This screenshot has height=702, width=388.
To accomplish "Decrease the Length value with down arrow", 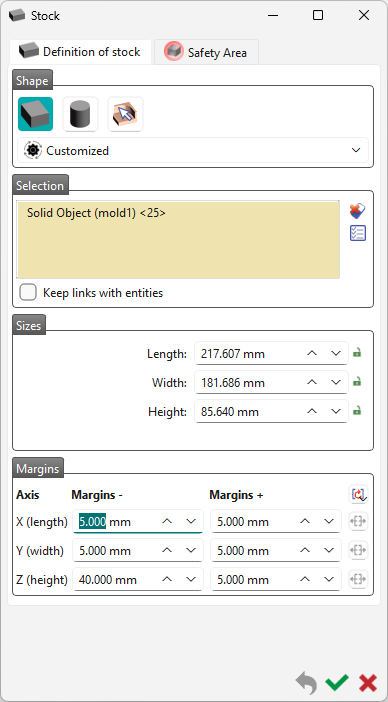I will (x=336, y=354).
